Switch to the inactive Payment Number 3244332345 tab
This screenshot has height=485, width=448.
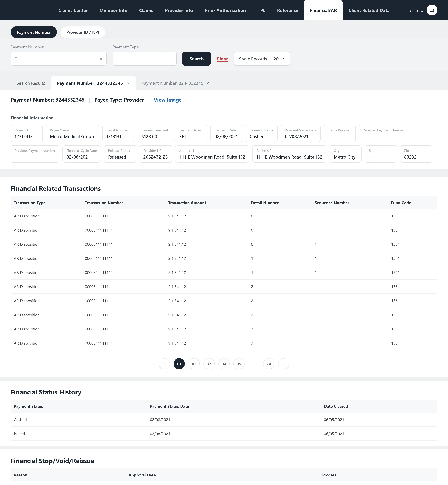pyautogui.click(x=172, y=83)
